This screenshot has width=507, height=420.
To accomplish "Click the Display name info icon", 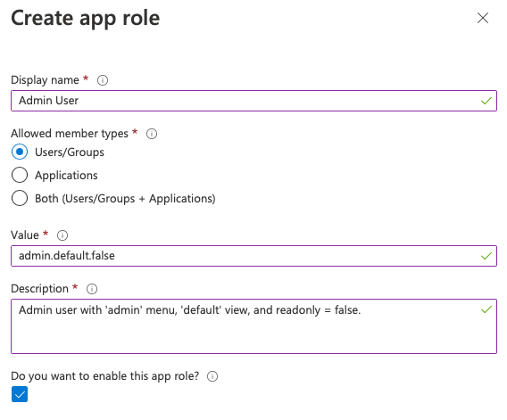I will pos(103,80).
